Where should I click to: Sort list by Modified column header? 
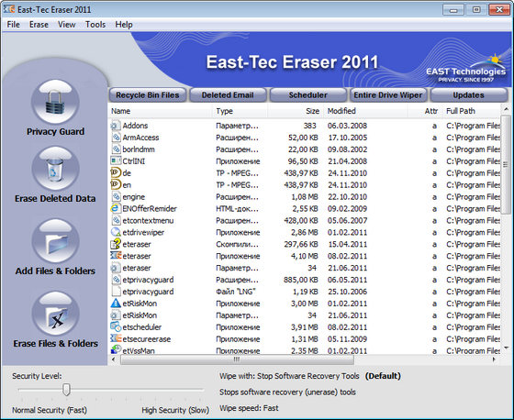(365, 111)
